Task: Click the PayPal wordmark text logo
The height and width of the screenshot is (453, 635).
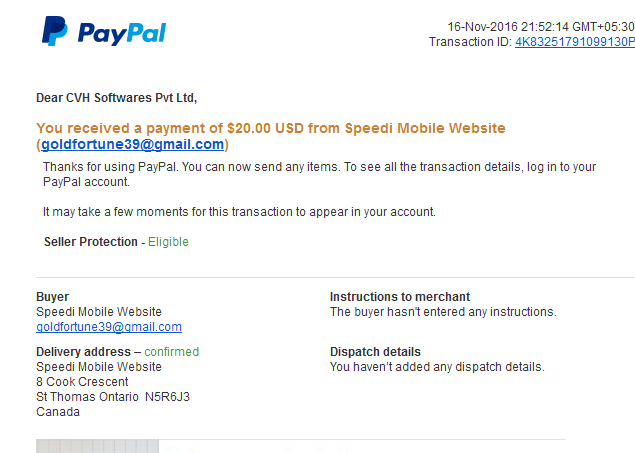Action: point(122,33)
